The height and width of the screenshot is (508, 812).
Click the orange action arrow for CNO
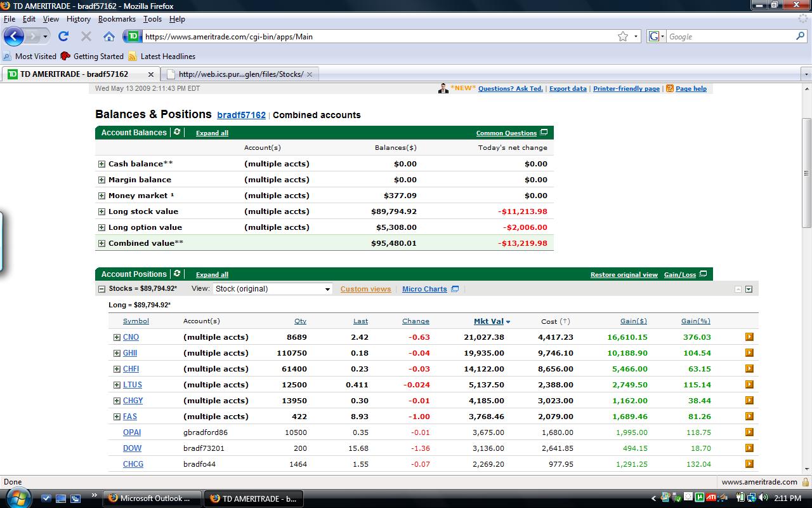coord(749,337)
